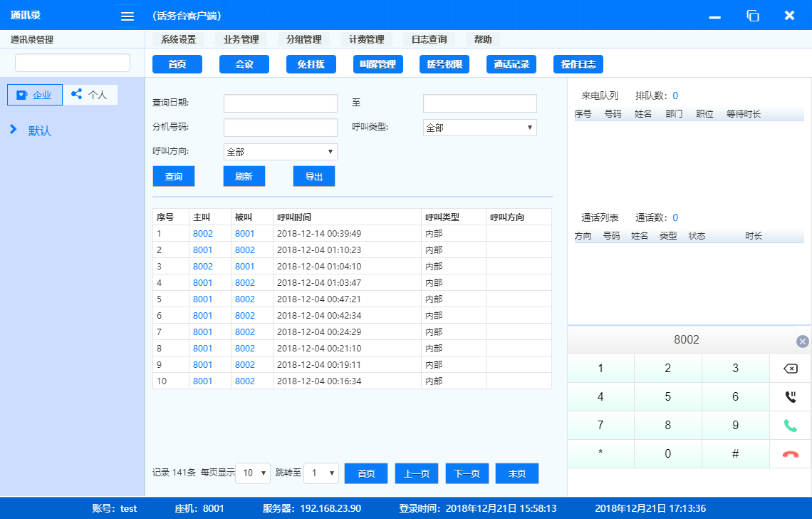Screen dimensions: 812x519
Task: Open the 业务管理 menu
Action: click(241, 39)
